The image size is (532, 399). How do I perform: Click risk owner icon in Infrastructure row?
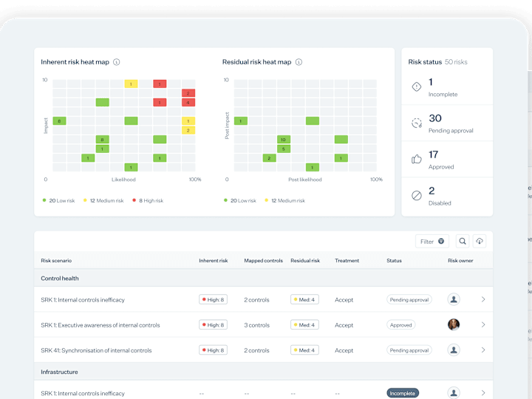click(x=454, y=393)
